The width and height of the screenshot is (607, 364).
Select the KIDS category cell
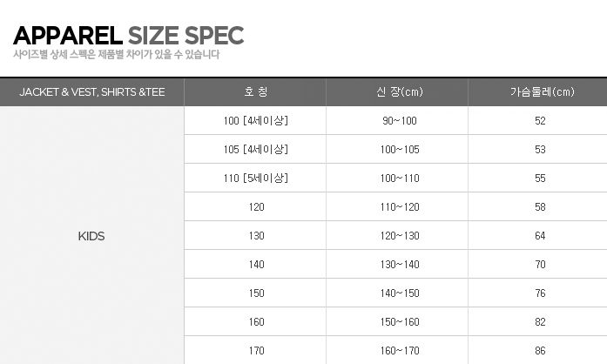click(91, 236)
